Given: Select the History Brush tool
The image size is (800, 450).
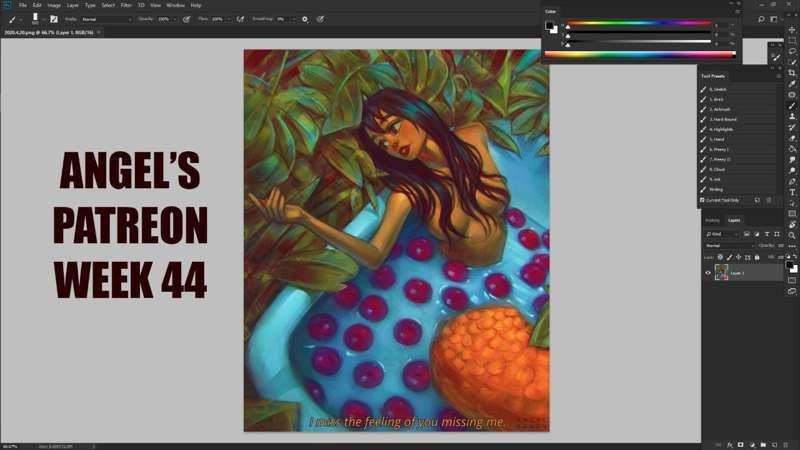Looking at the screenshot, I should (x=792, y=128).
